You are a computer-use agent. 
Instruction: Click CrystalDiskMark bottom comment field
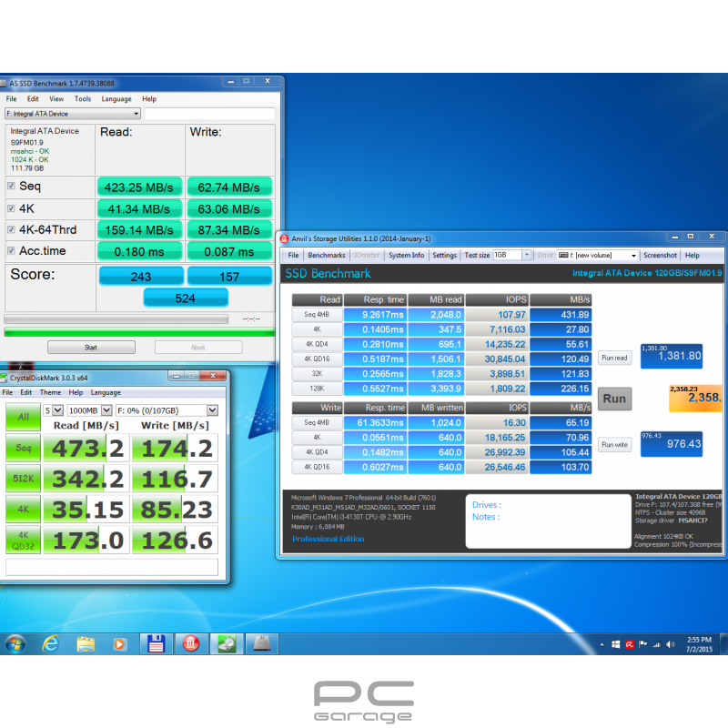coord(112,567)
